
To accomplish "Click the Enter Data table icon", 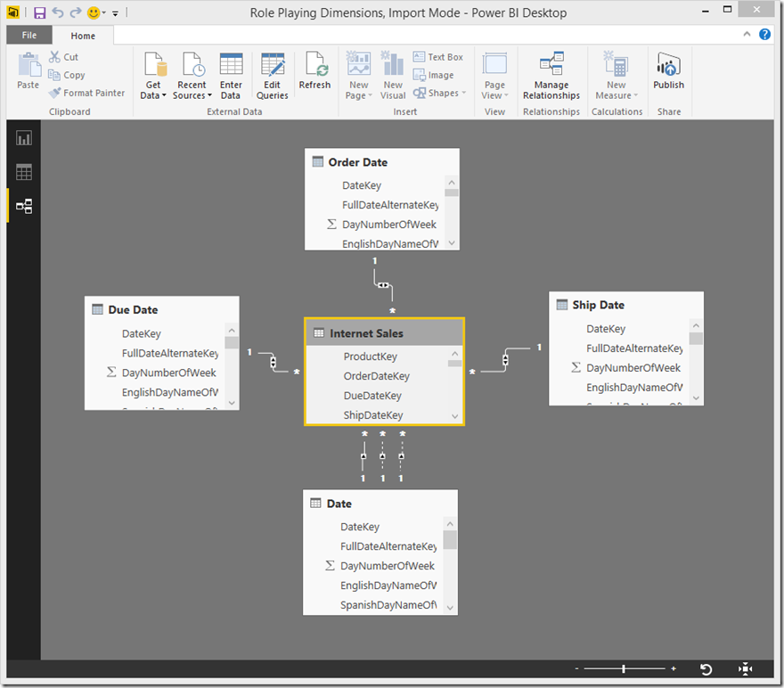I will pyautogui.click(x=231, y=64).
